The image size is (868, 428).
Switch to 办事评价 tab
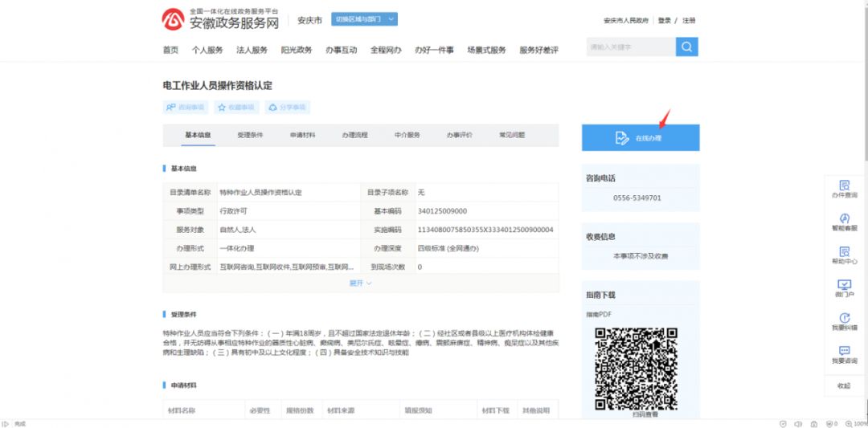tap(460, 135)
